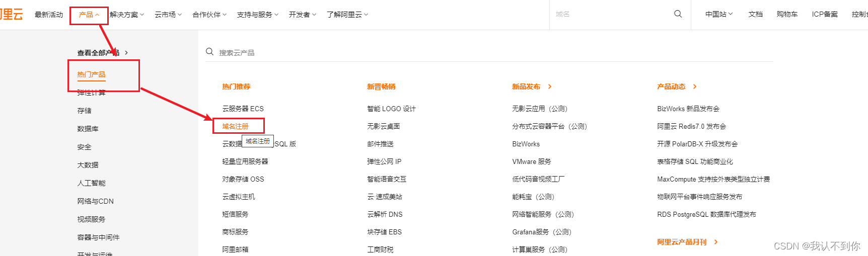Expand the 解决方案 menu

coord(127,15)
